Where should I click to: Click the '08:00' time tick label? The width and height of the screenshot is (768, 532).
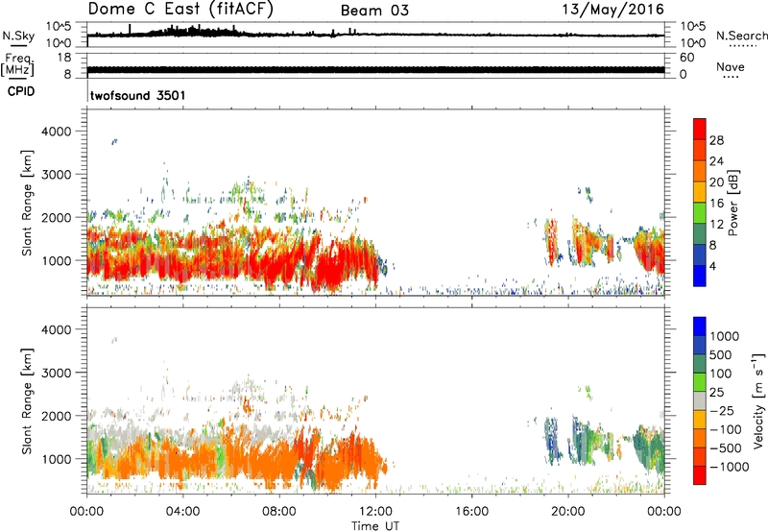pos(279,512)
